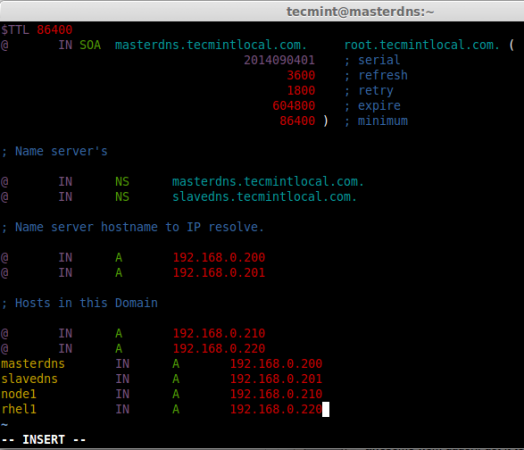
Task: Place cursor on expire value 604800
Action: (294, 106)
